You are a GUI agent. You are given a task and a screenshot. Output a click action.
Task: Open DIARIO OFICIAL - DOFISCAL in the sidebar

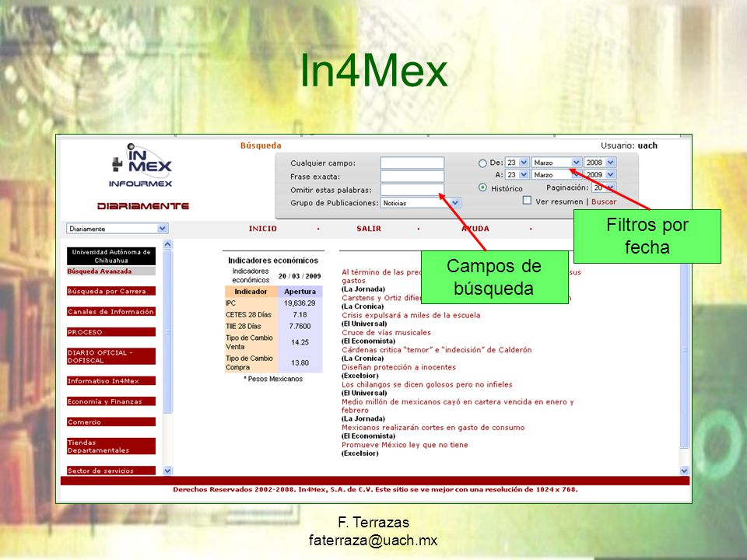(111, 356)
